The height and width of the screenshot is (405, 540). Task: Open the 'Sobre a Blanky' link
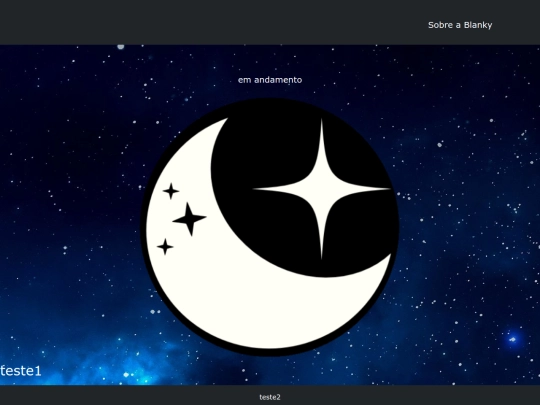click(460, 25)
